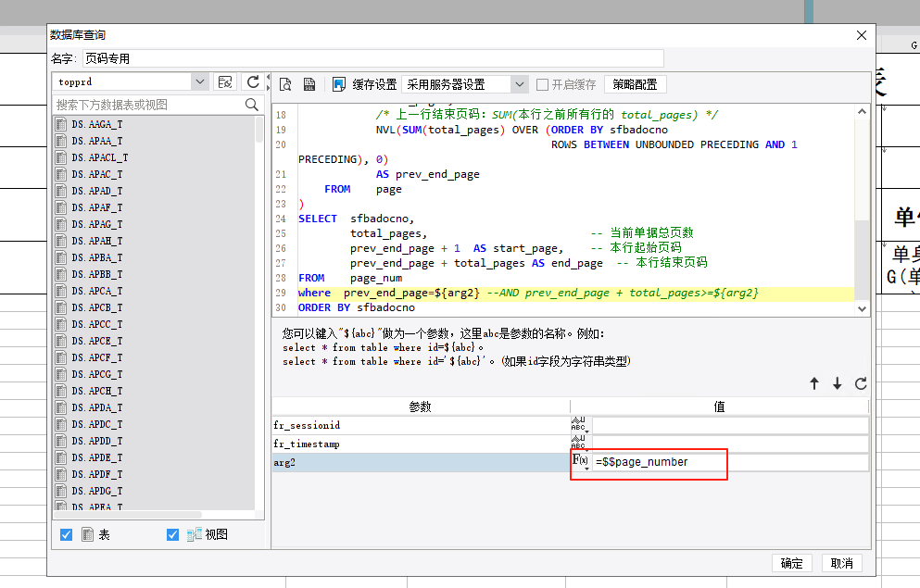Select the fr_timestamp parameter row
The height and width of the screenshot is (588, 920).
point(421,444)
